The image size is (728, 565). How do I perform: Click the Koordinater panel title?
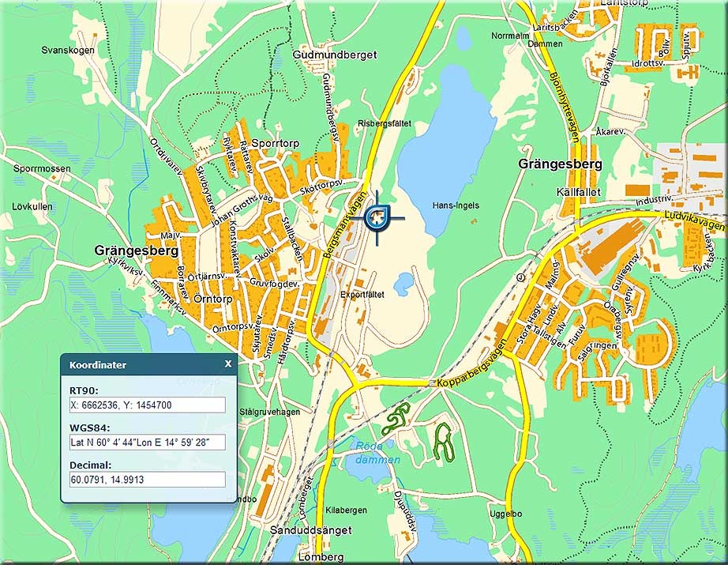(97, 365)
